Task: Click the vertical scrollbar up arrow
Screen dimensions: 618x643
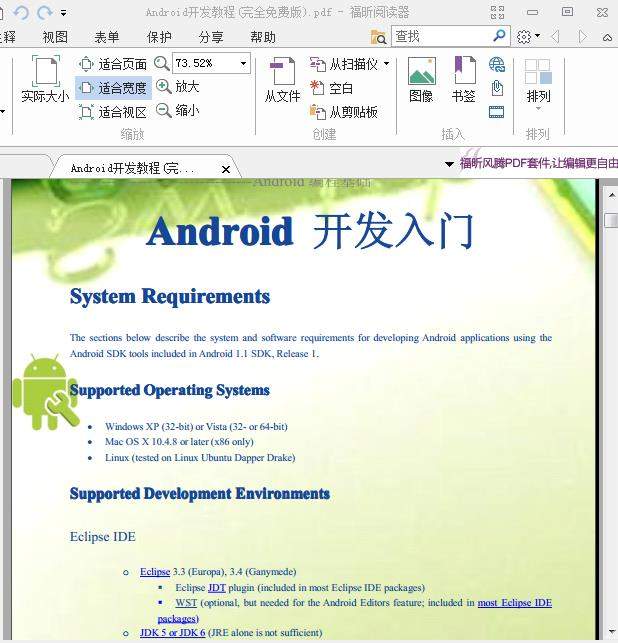Action: (611, 196)
